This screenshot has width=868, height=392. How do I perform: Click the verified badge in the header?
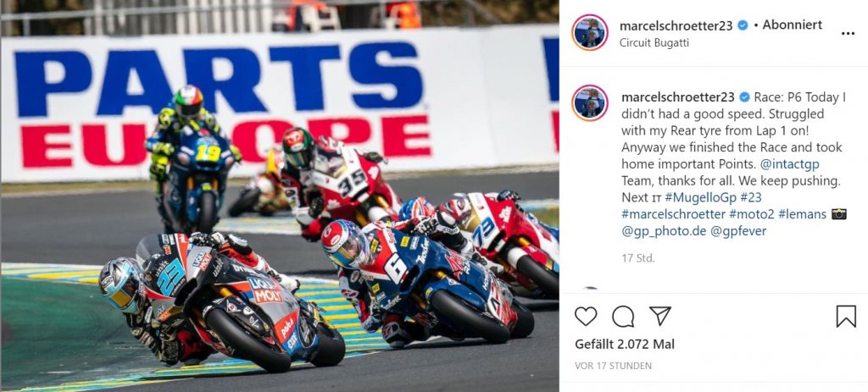pos(743,25)
